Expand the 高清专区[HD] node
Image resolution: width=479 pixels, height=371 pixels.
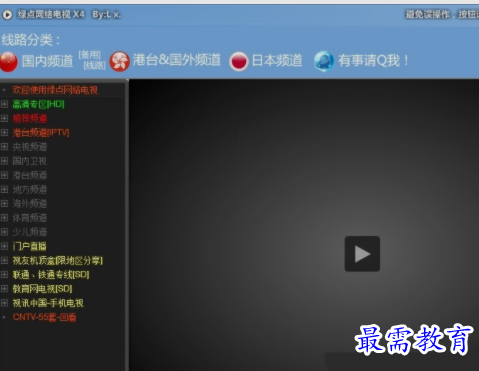pyautogui.click(x=4, y=104)
